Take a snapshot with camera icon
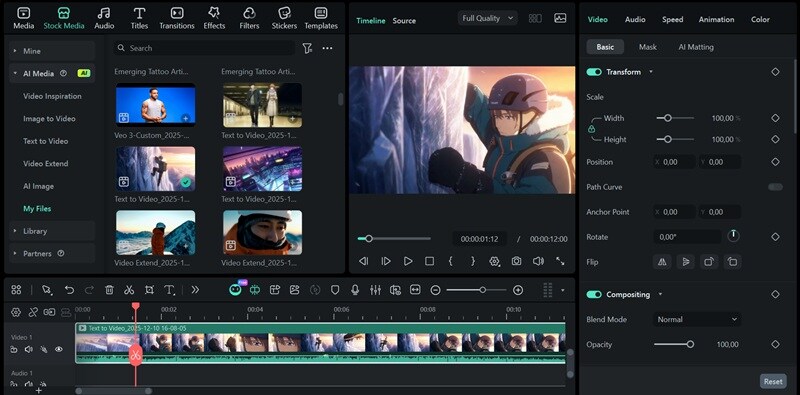The width and height of the screenshot is (800, 395). [516, 261]
